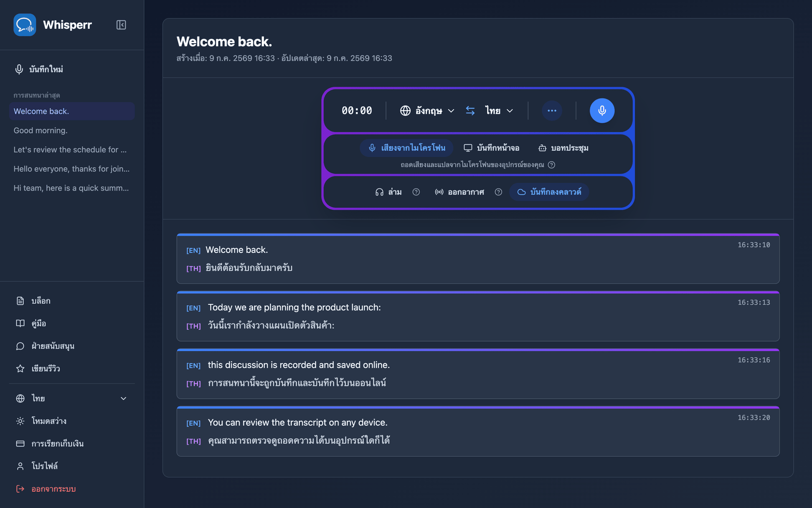Start recording with blue microphone button
812x508 pixels.
pos(602,111)
